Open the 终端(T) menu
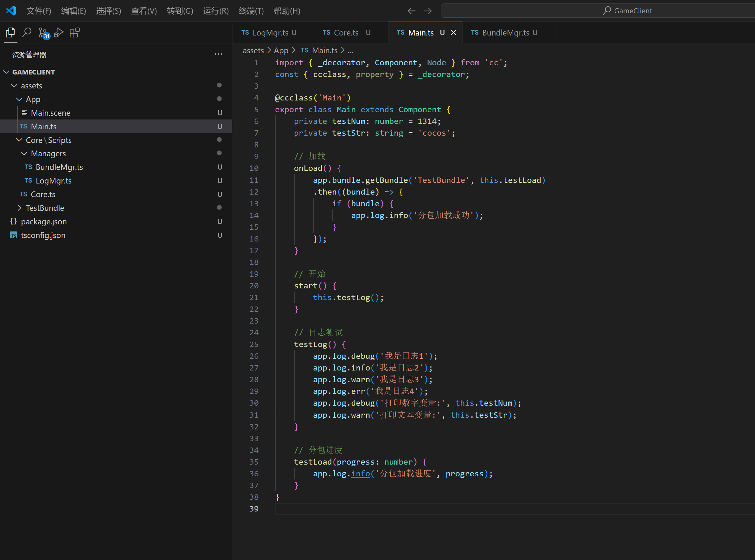 coord(251,11)
